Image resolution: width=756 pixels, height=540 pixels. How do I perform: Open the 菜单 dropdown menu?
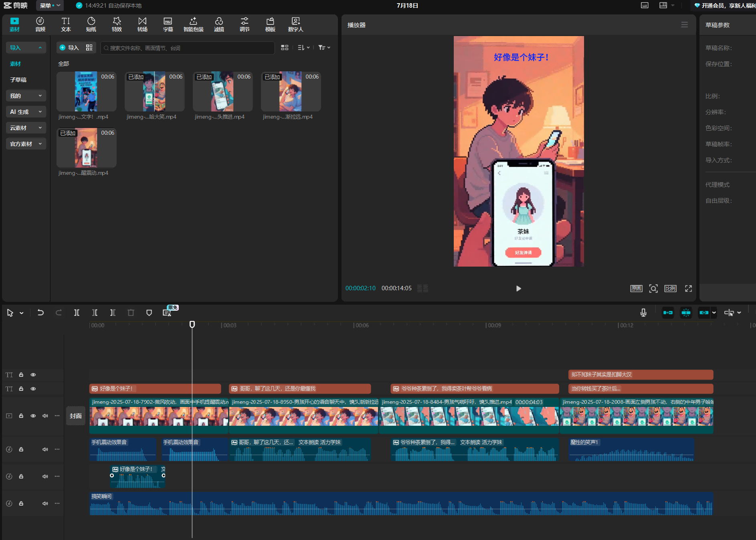(x=50, y=6)
